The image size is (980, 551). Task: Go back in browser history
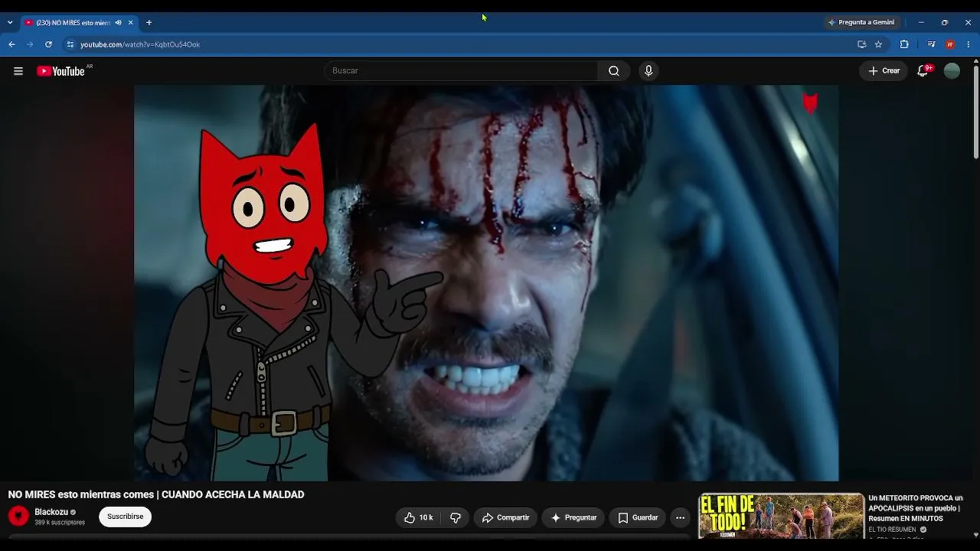(11, 44)
